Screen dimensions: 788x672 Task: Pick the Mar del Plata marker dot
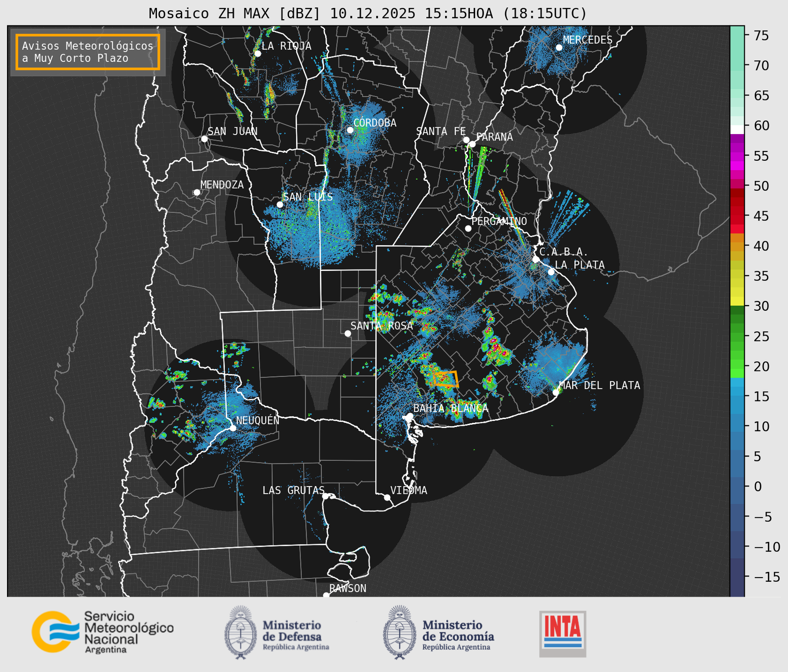tap(555, 392)
